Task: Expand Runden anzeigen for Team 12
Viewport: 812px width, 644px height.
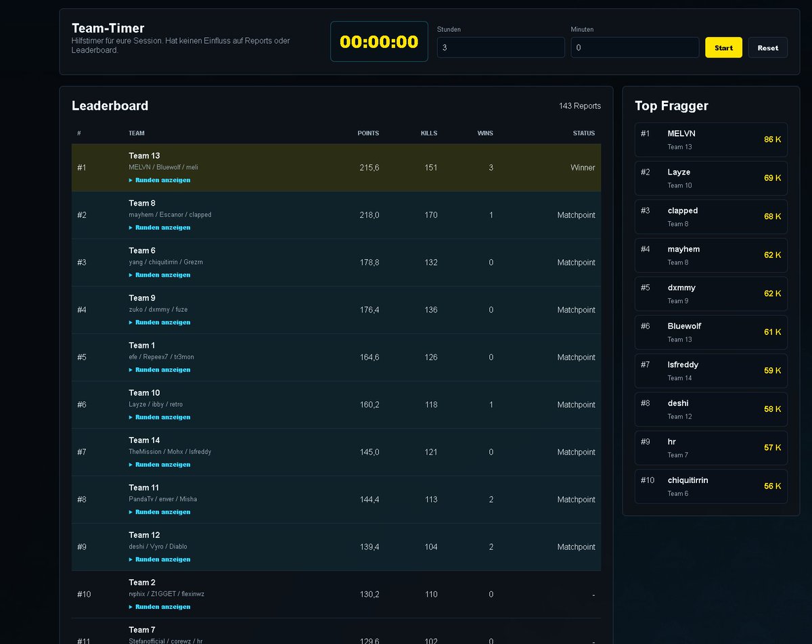Action: [x=160, y=559]
